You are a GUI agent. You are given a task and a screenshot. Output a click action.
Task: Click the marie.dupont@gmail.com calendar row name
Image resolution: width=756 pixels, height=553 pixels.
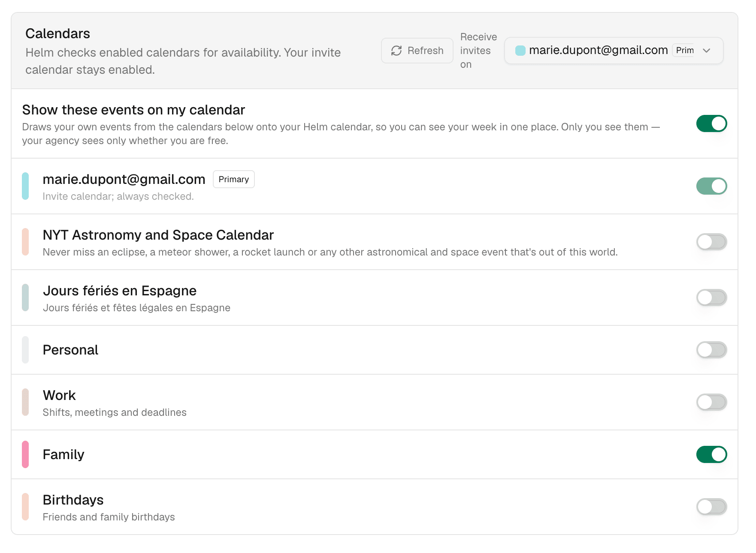pyautogui.click(x=124, y=179)
